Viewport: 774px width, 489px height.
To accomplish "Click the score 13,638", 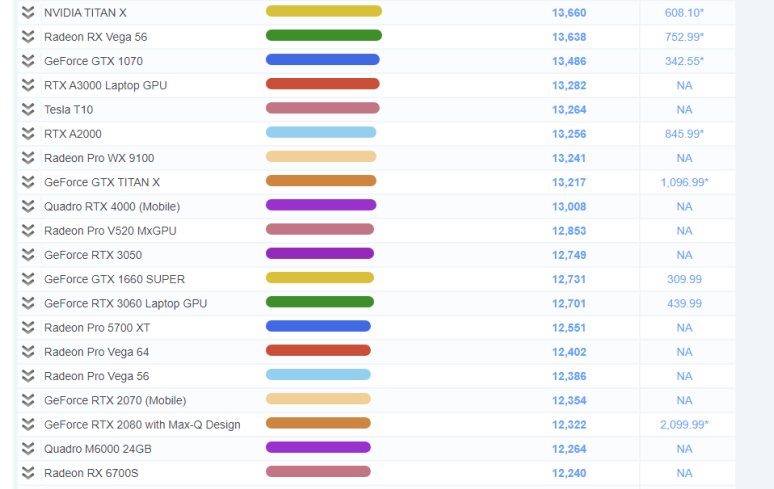I will 569,37.
